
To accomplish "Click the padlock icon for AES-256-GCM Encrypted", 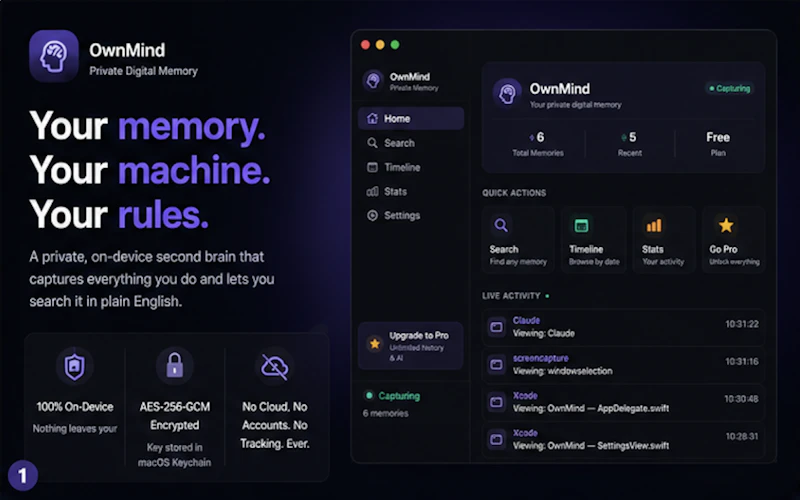I will (174, 365).
